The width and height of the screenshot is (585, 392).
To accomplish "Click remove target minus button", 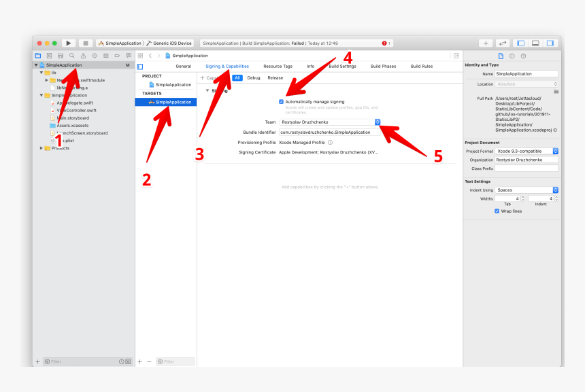I will (x=149, y=361).
